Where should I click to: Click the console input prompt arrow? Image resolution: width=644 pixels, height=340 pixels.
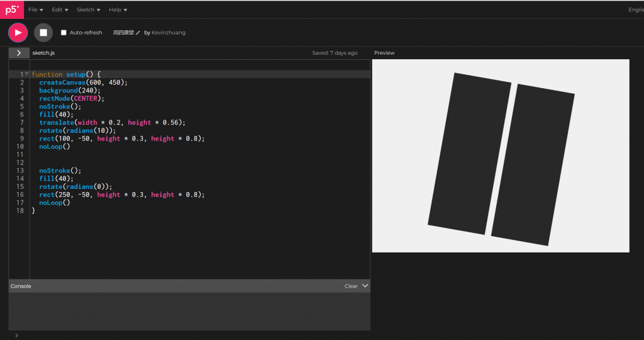(x=16, y=336)
